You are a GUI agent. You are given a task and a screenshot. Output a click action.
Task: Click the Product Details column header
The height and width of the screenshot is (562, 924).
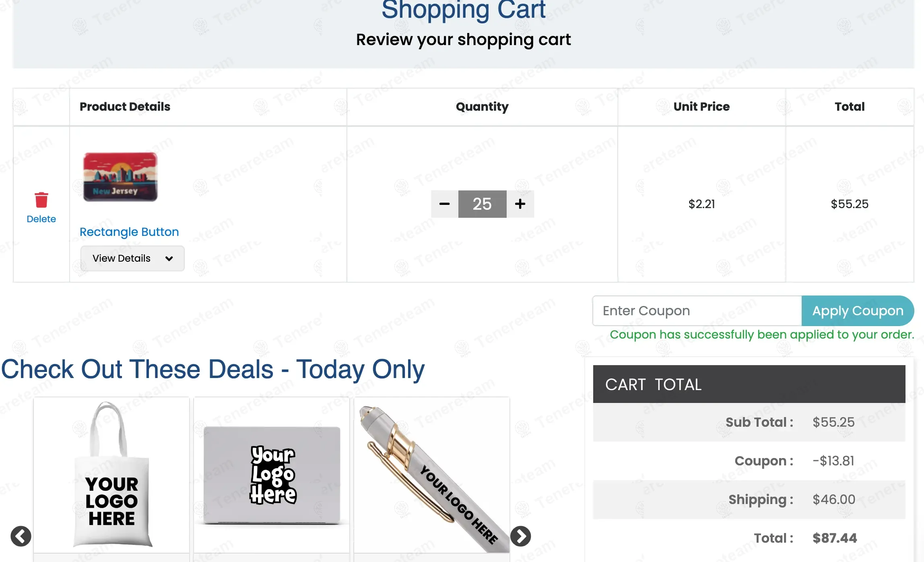coord(125,107)
